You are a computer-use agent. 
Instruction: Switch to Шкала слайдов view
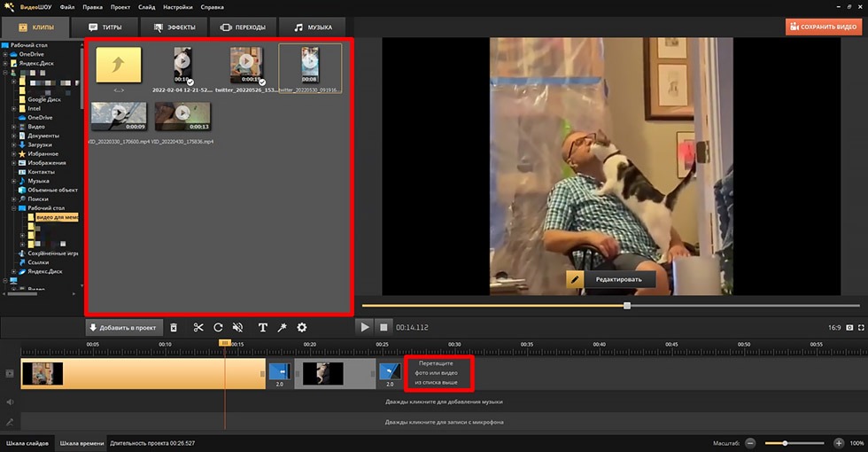tap(27, 443)
